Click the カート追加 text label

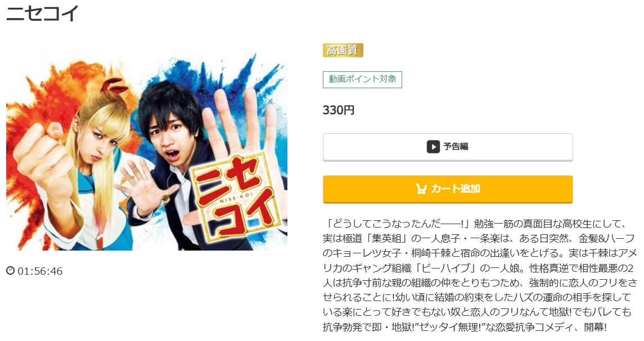(x=456, y=189)
